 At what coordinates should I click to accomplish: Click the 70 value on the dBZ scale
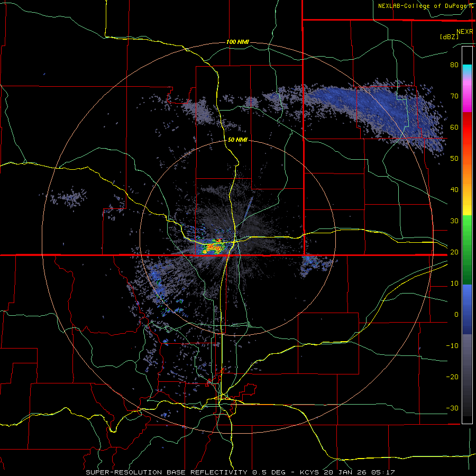(x=454, y=96)
